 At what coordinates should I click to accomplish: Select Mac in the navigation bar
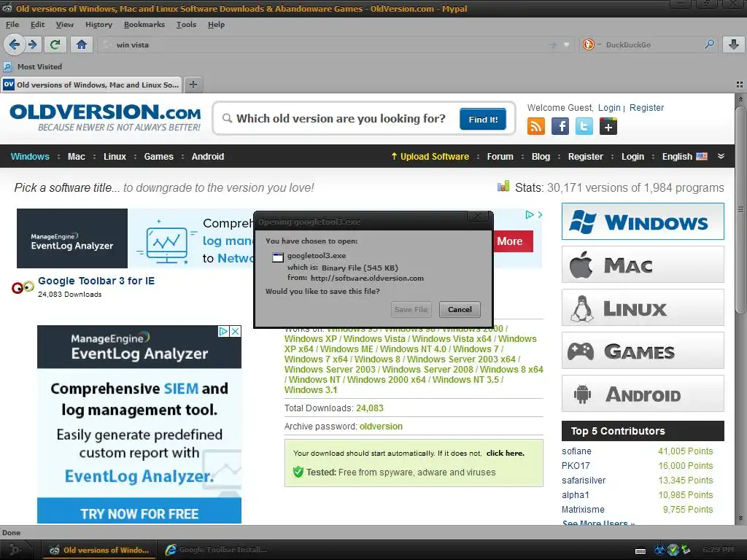[76, 156]
